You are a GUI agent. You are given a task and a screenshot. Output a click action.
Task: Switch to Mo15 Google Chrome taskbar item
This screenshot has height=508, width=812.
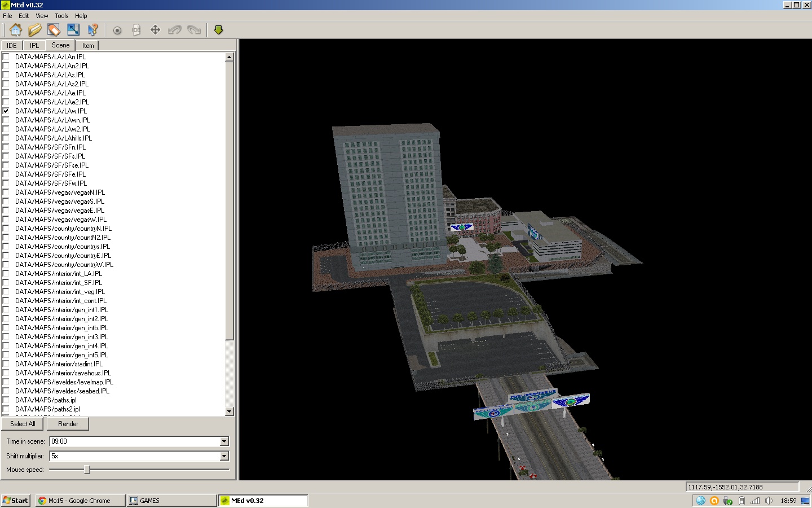pyautogui.click(x=80, y=501)
